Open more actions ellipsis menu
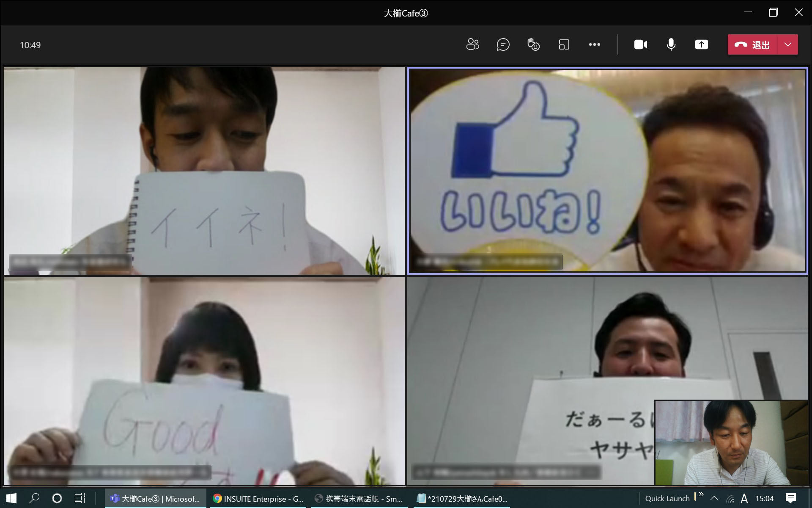The image size is (812, 508). click(594, 44)
